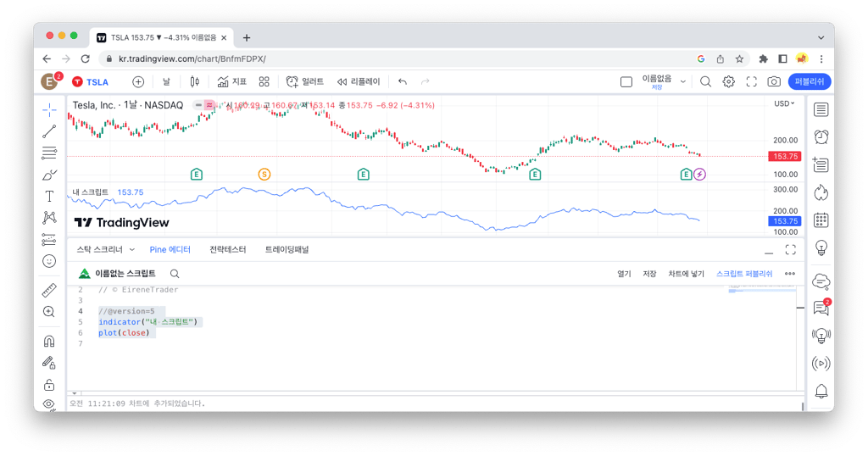Select the ruler measure tool
868x456 pixels.
point(49,289)
